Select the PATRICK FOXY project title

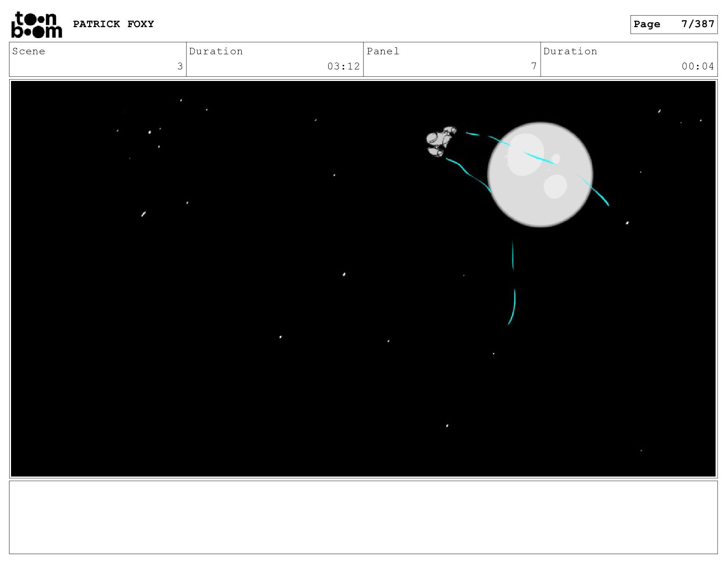point(114,24)
